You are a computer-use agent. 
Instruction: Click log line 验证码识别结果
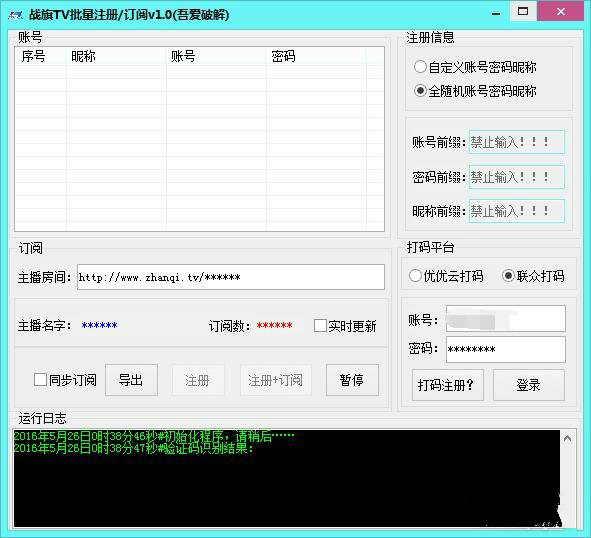pyautogui.click(x=133, y=448)
